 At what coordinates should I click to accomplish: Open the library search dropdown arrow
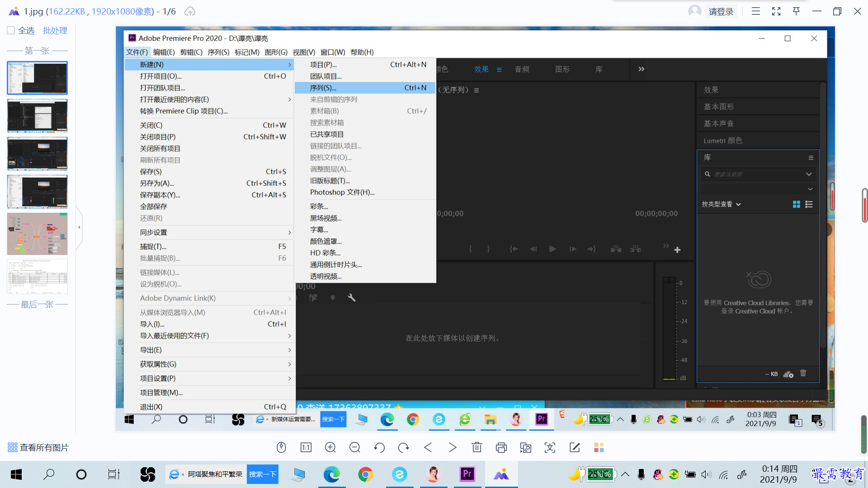click(809, 174)
